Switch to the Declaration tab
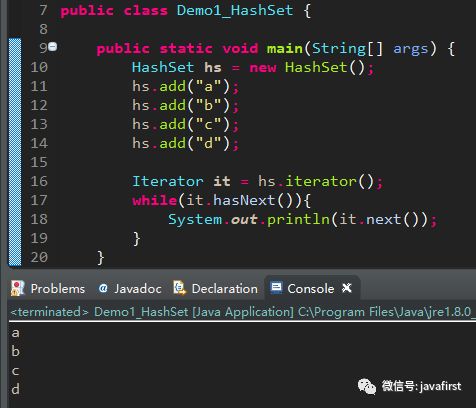The image size is (476, 408). (x=216, y=288)
